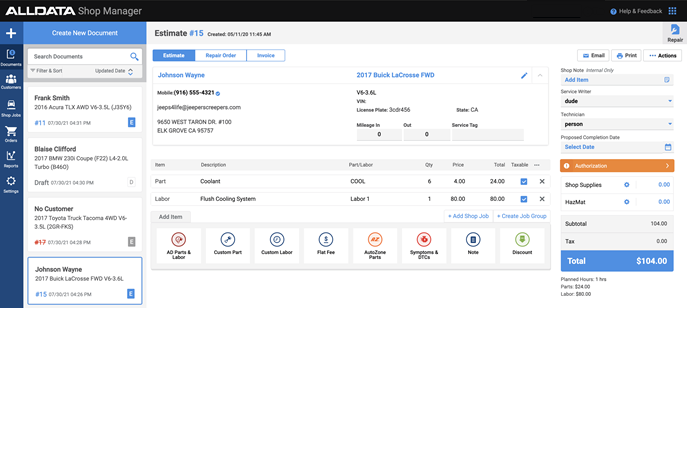Uncheck Taxable for Coolant part

[523, 181]
